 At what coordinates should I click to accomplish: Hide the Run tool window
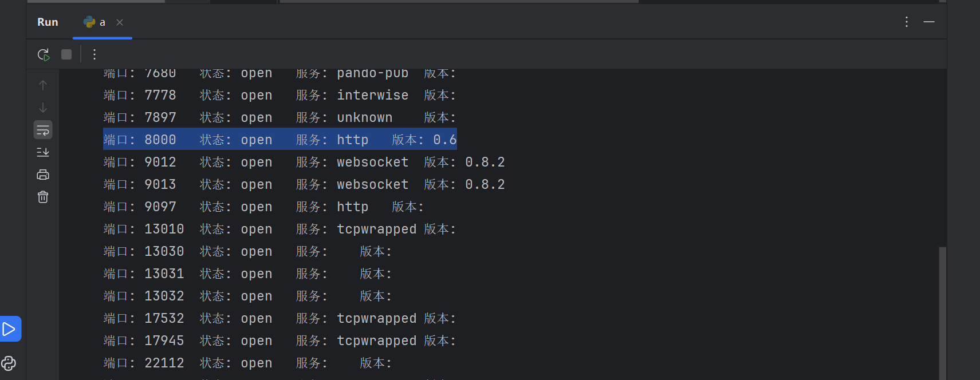tap(929, 22)
